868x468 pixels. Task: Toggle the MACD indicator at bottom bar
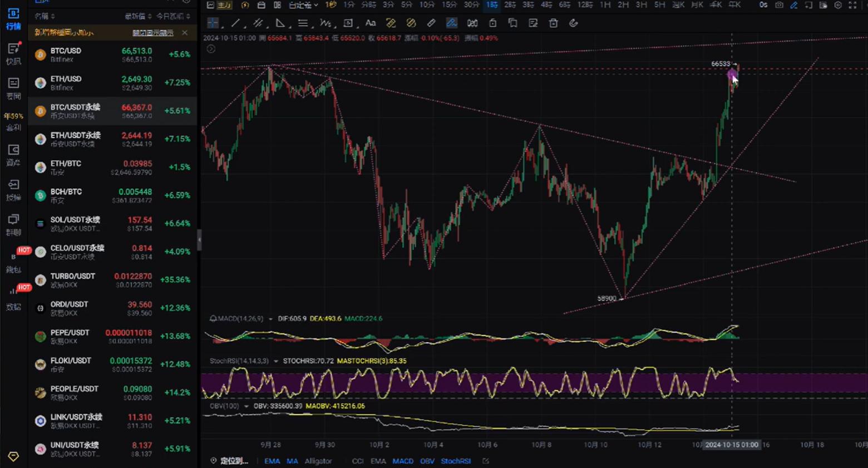click(x=403, y=461)
